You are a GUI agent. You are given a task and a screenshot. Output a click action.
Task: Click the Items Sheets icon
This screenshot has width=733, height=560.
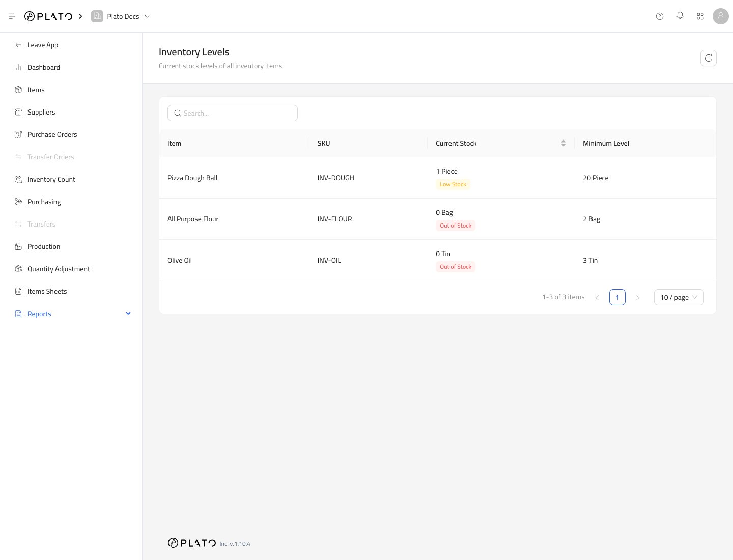[18, 291]
